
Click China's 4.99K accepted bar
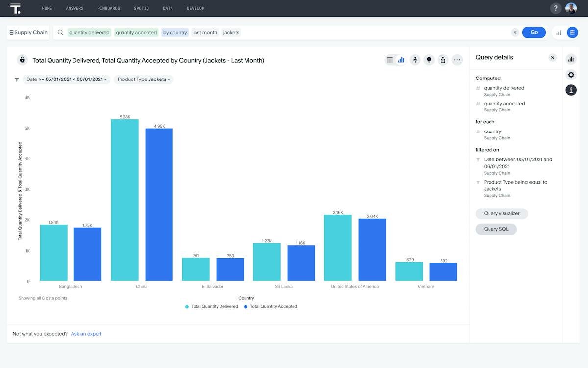tap(159, 205)
